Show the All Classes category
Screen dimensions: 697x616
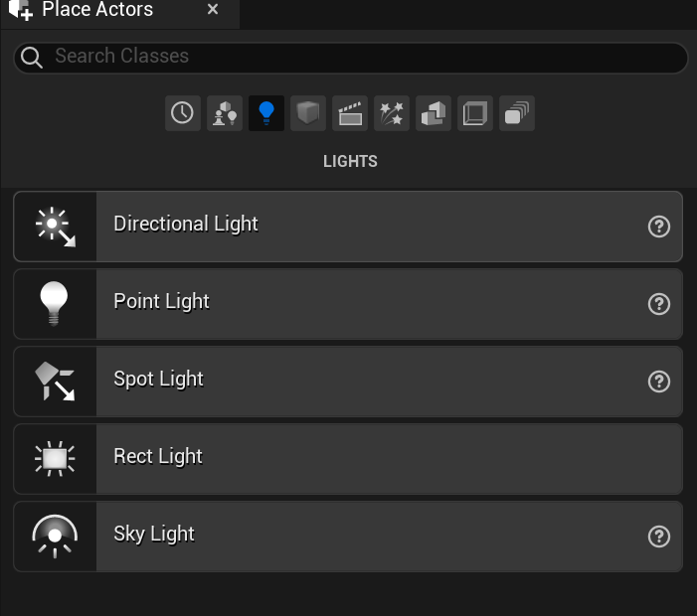click(x=517, y=113)
